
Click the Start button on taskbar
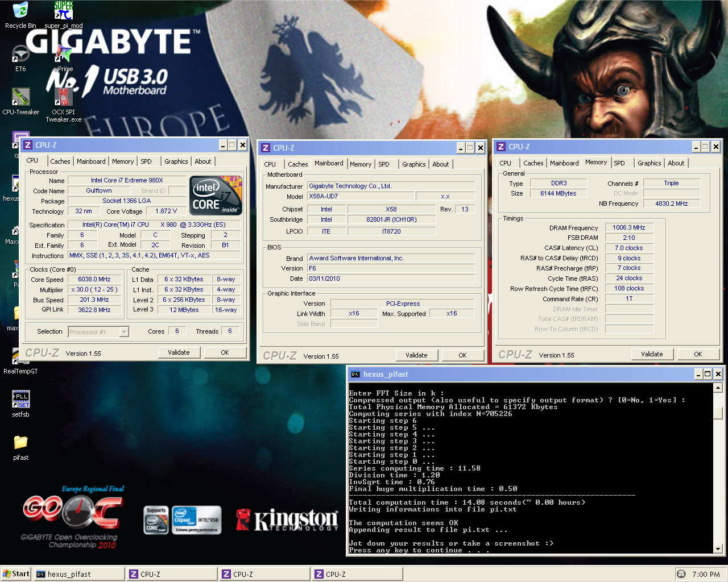click(x=16, y=574)
